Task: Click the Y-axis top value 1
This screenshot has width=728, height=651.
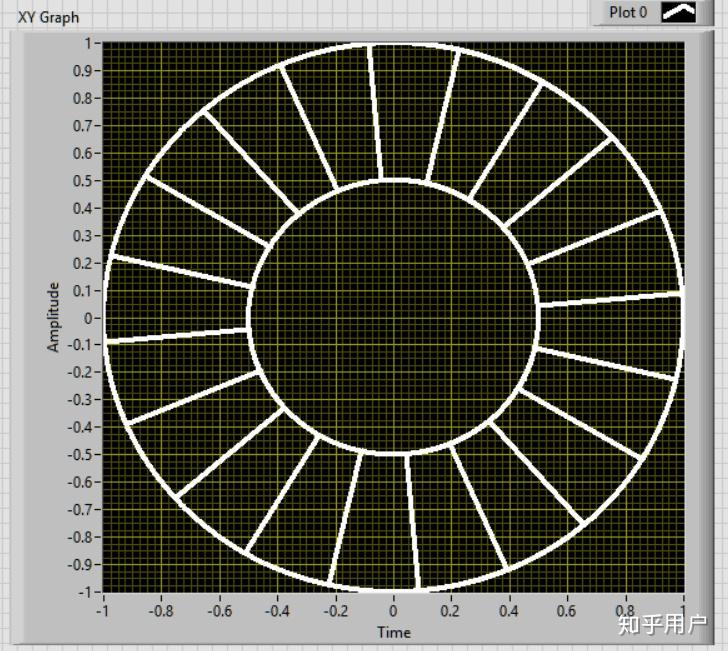Action: pyautogui.click(x=88, y=43)
